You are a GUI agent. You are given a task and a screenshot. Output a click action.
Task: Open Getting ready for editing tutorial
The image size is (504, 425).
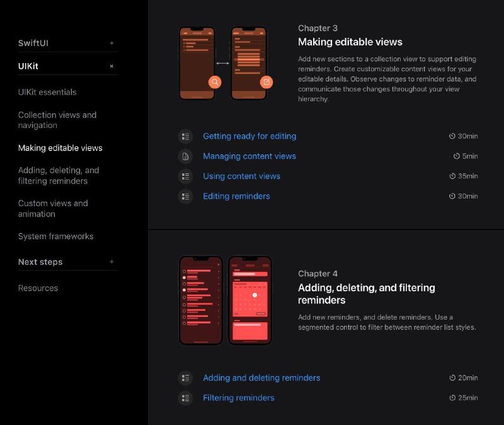tap(249, 136)
